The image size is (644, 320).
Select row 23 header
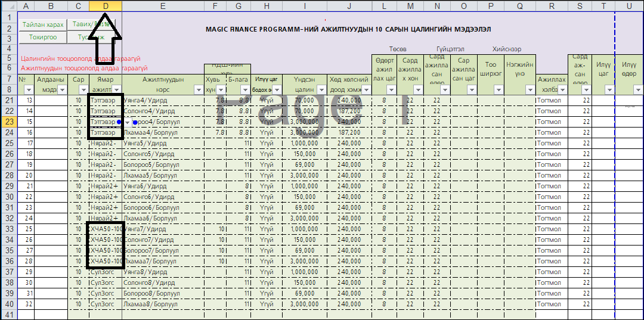point(8,122)
